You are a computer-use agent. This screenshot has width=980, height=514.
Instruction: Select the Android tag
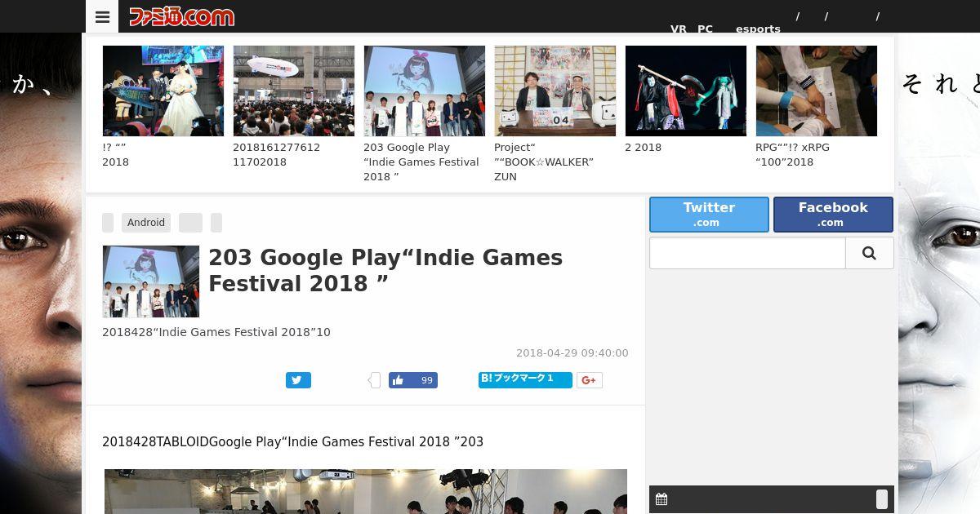(146, 223)
